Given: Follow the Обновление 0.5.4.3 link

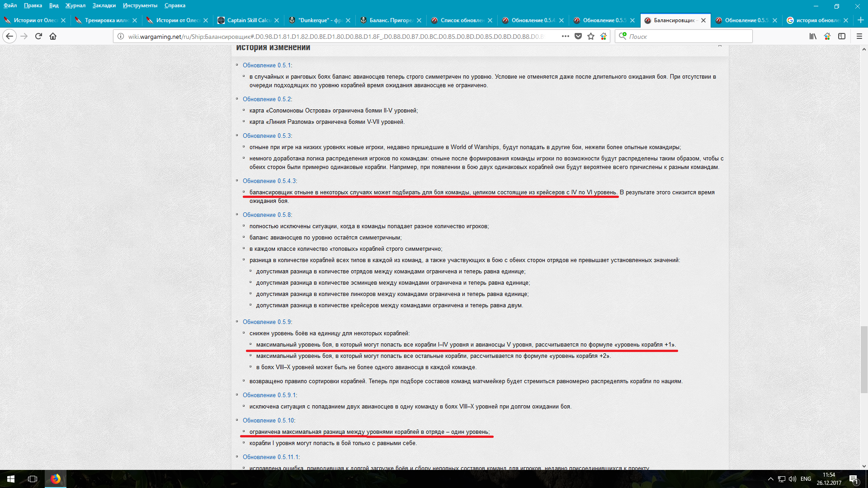Looking at the screenshot, I should point(269,181).
